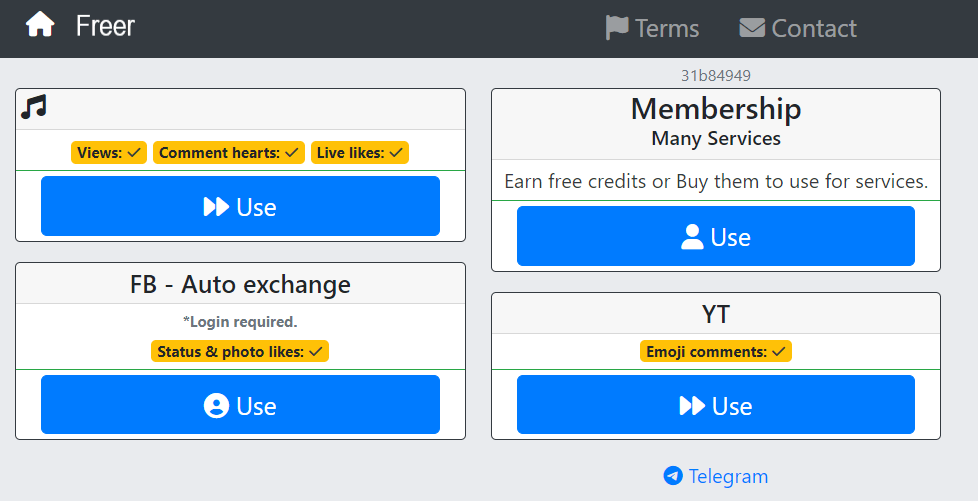Select the Status & photo likes badge
The width and height of the screenshot is (978, 501).
click(240, 351)
